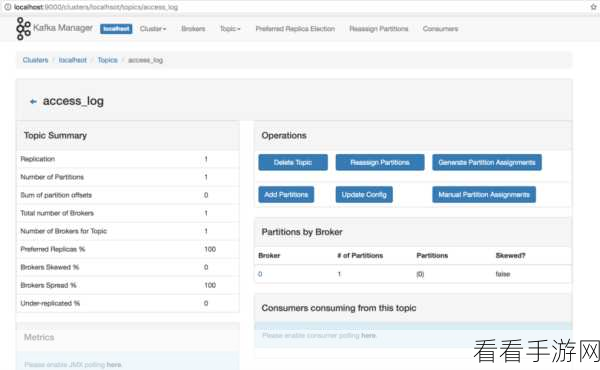Image resolution: width=600 pixels, height=370 pixels.
Task: Click the Operations panel heading
Action: (x=284, y=135)
